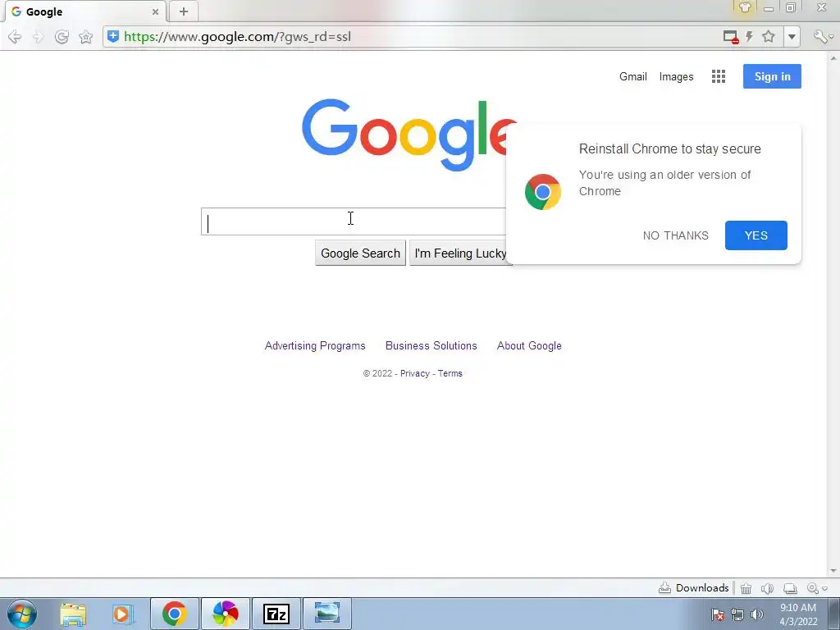This screenshot has width=840, height=630.
Task: Select the Google tab
Action: click(85, 11)
